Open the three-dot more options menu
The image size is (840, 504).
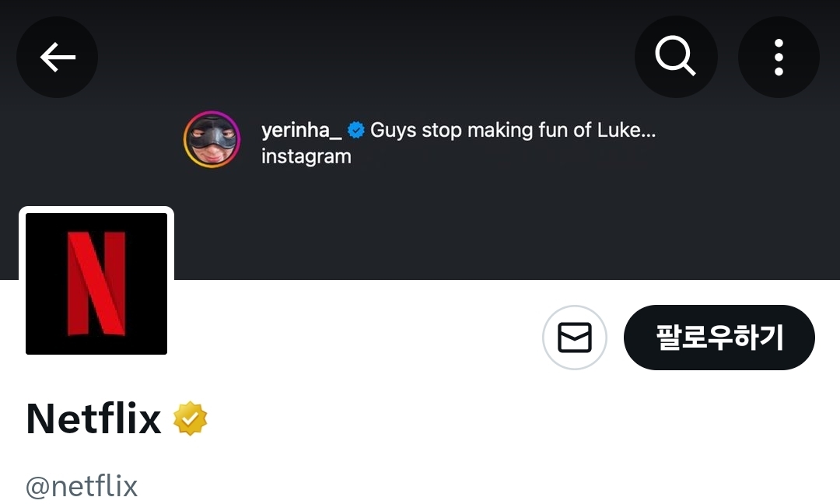pos(779,57)
